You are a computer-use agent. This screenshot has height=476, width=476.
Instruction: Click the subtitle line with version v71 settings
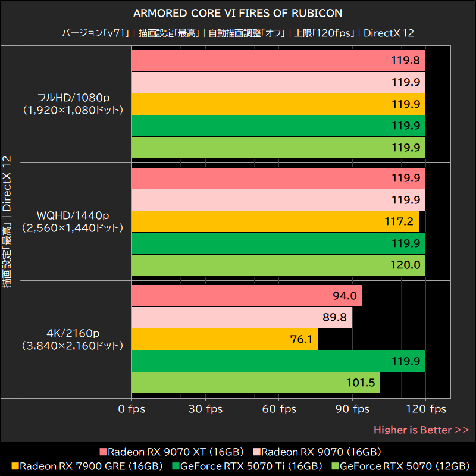coord(237,33)
